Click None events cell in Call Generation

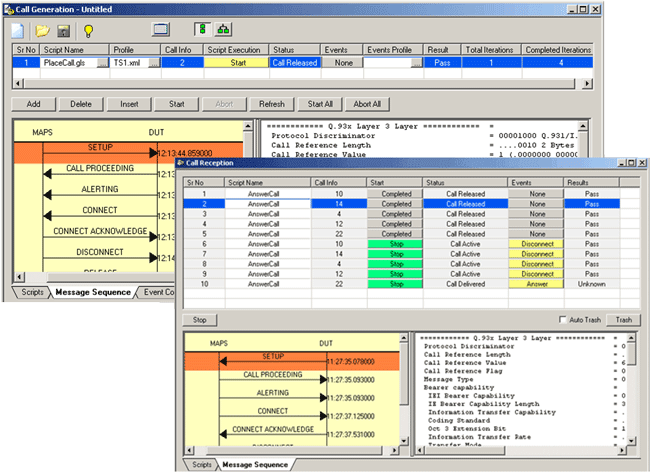click(x=342, y=63)
